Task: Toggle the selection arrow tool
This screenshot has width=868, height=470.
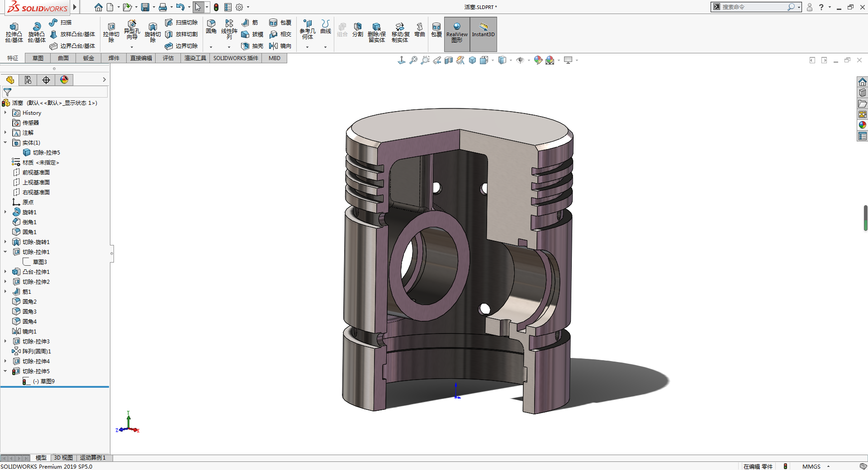Action: 198,7
